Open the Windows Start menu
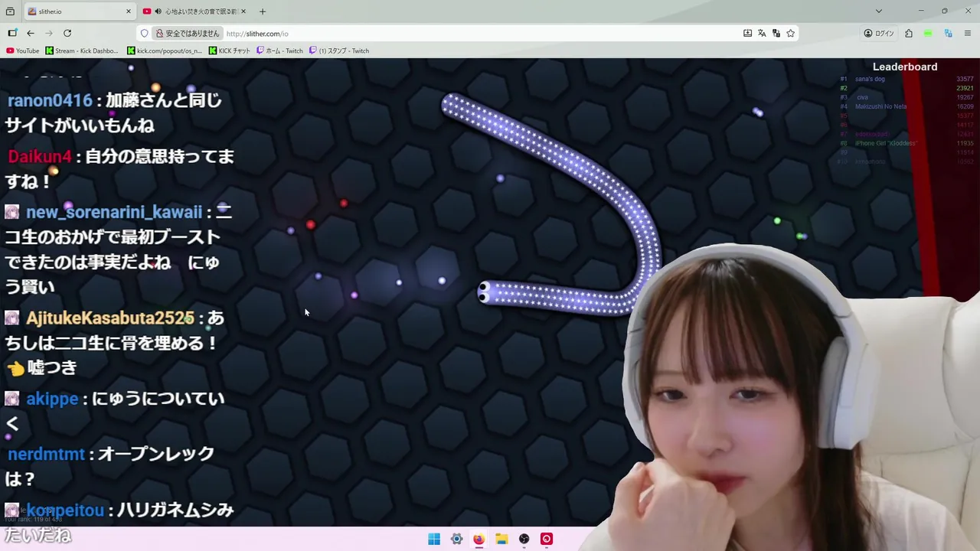 point(434,539)
